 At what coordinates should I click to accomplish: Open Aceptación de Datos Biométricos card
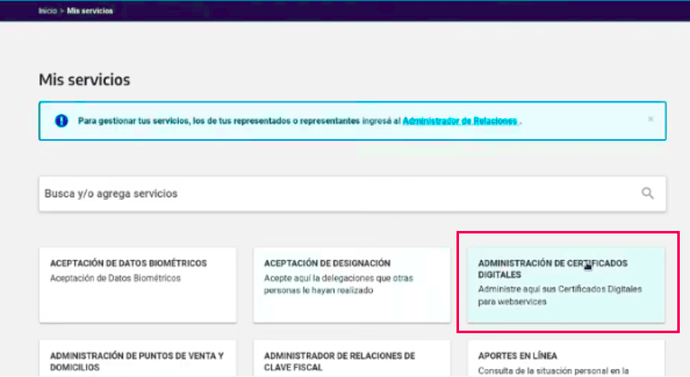tap(138, 285)
